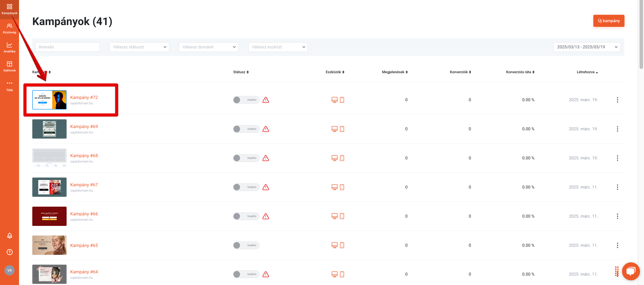Screen dimensions: 644x285
Task: Open the Kampány #67 link
Action: click(x=84, y=185)
